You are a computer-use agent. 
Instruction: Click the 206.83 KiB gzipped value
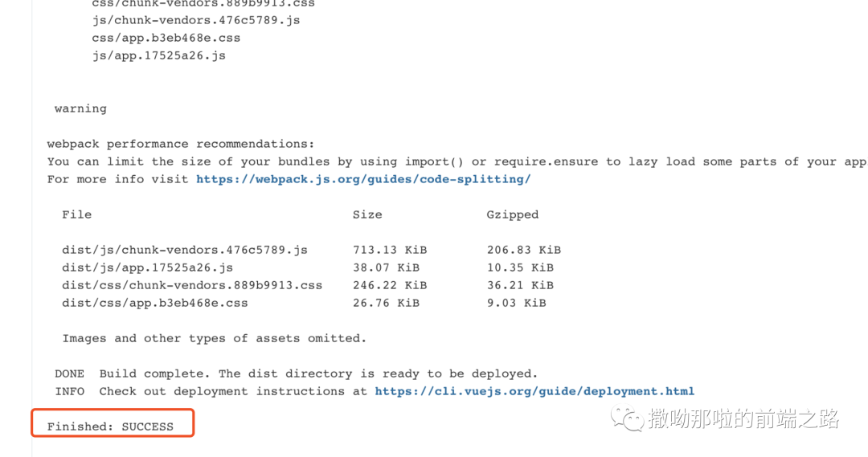tap(523, 250)
